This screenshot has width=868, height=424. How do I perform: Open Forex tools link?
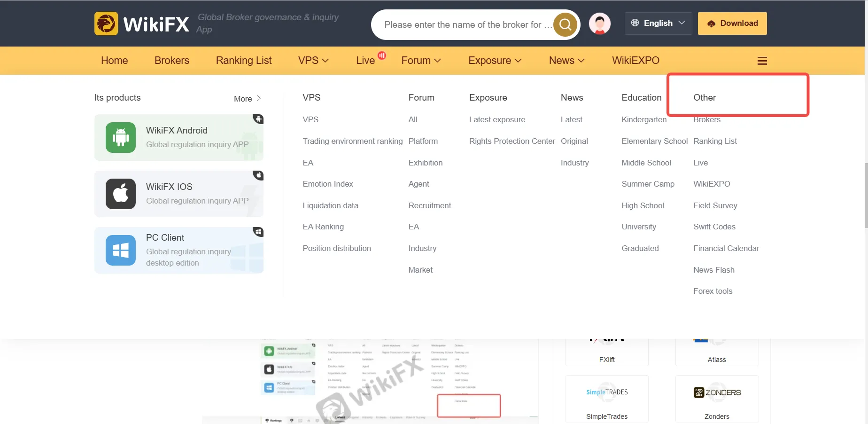(x=713, y=291)
